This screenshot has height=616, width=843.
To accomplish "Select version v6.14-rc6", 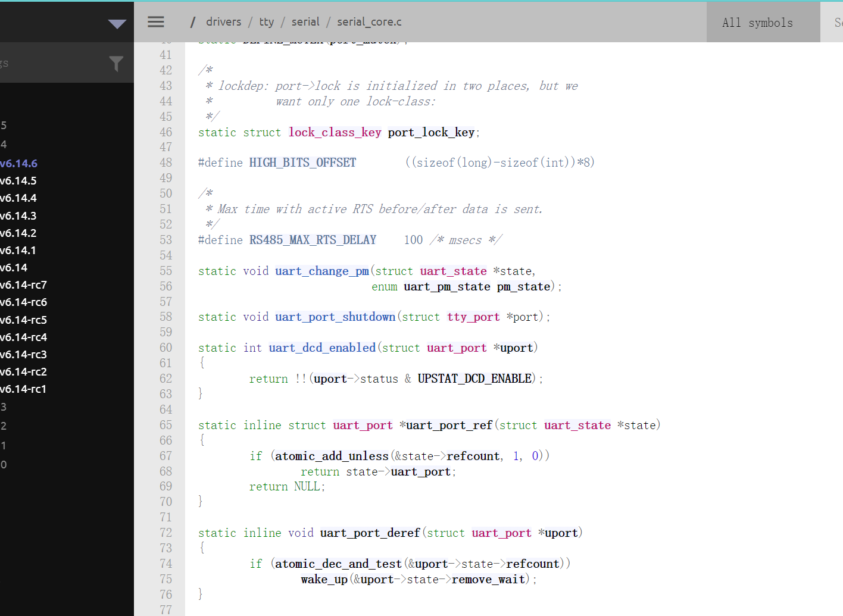I will [23, 302].
